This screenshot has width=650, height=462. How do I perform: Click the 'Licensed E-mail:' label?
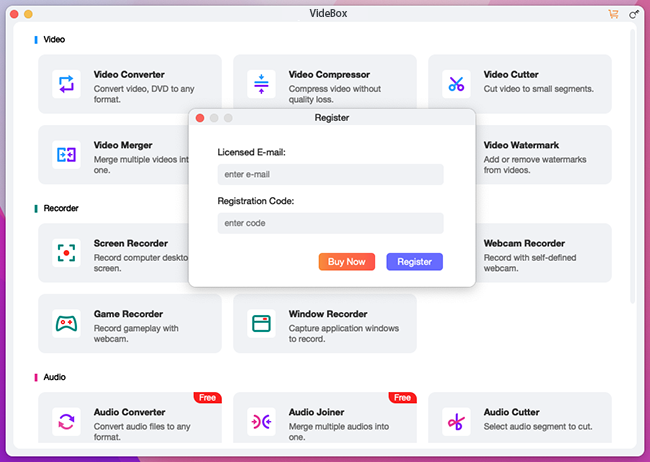(252, 153)
